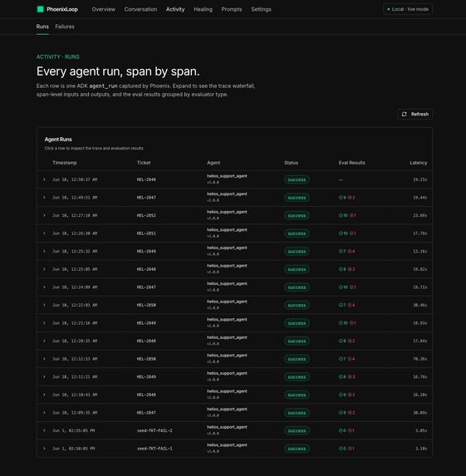Viewport: 466px width, 476px height.
Task: Expand the 12:22:03 AM run row chevron
Action: coord(44,305)
